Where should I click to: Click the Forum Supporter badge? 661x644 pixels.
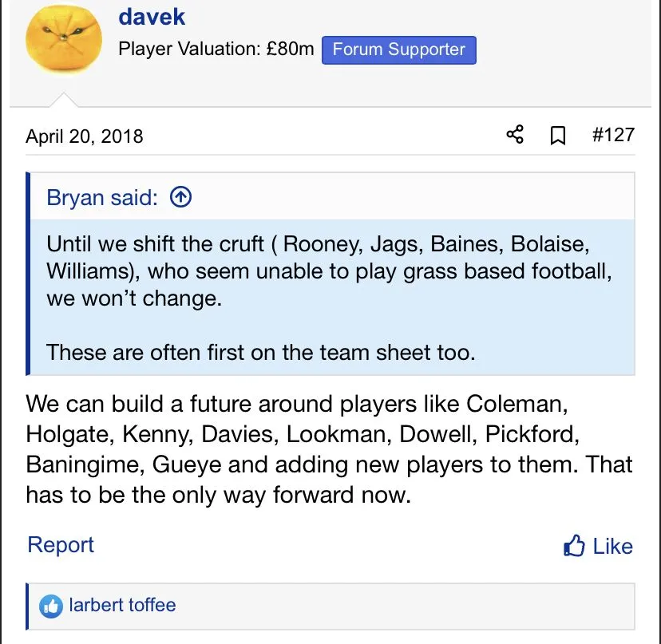398,49
